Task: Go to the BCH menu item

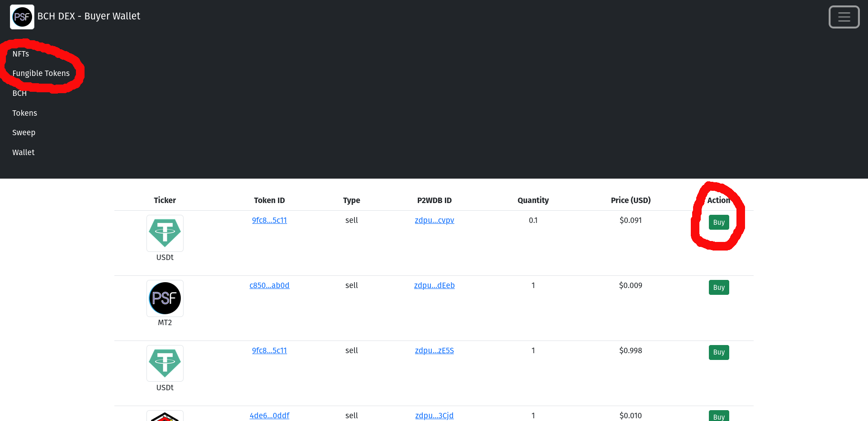Action: tap(19, 93)
